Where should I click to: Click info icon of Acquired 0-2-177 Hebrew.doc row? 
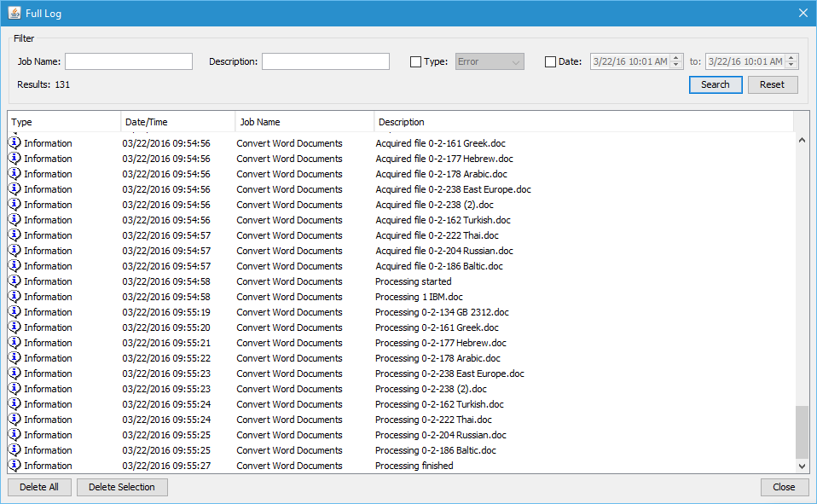pyautogui.click(x=14, y=159)
